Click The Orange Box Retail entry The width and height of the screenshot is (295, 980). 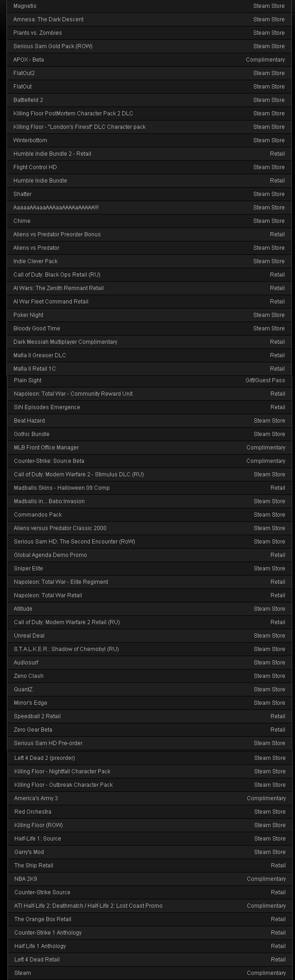pyautogui.click(x=150, y=919)
